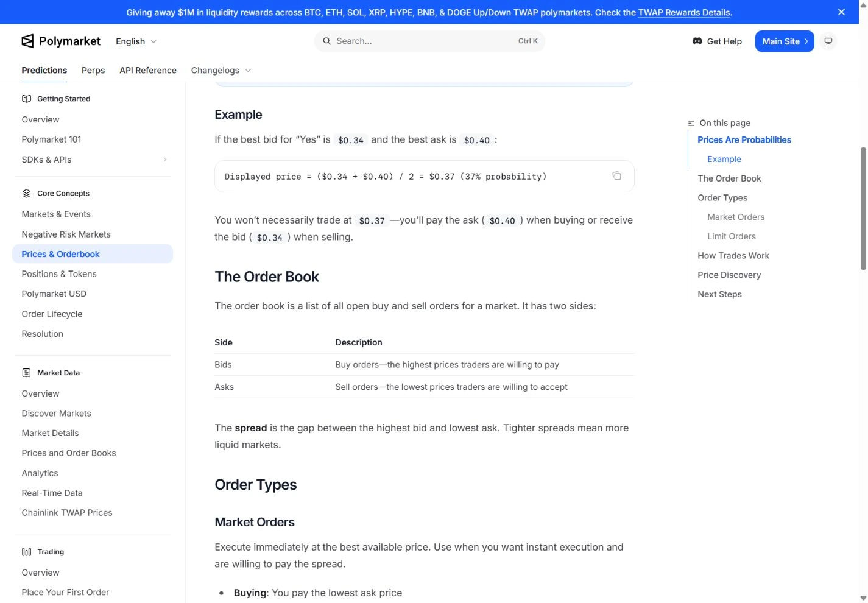Click the Market Data section icon
Image resolution: width=868 pixels, height=603 pixels.
tap(26, 373)
